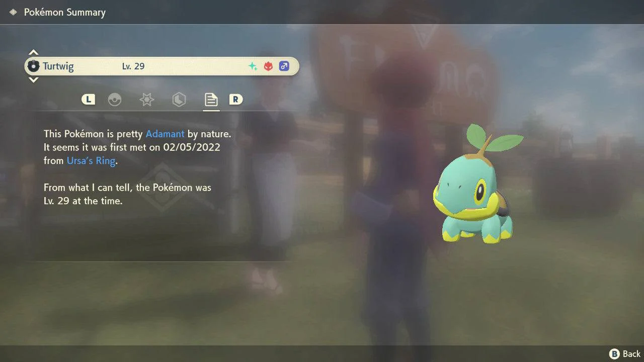
Task: Click the blue male gender icon
Action: (x=284, y=66)
